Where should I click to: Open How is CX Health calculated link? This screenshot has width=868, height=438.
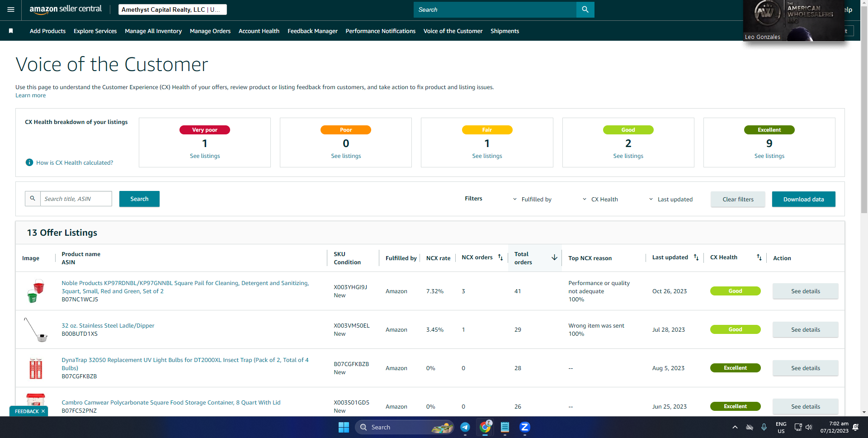(x=75, y=162)
